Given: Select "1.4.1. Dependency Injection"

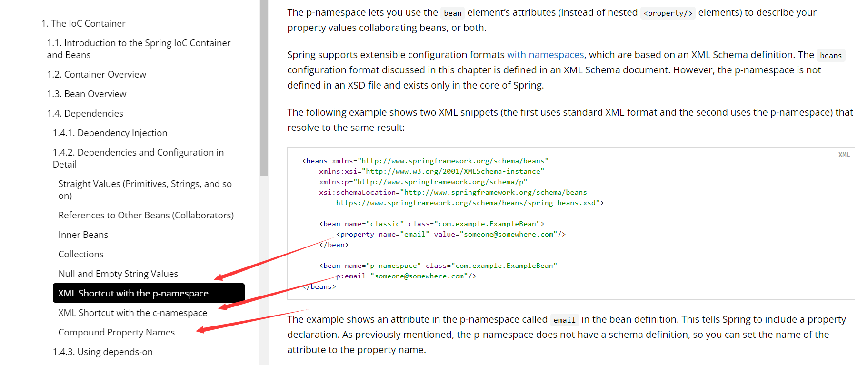Looking at the screenshot, I should (x=110, y=133).
